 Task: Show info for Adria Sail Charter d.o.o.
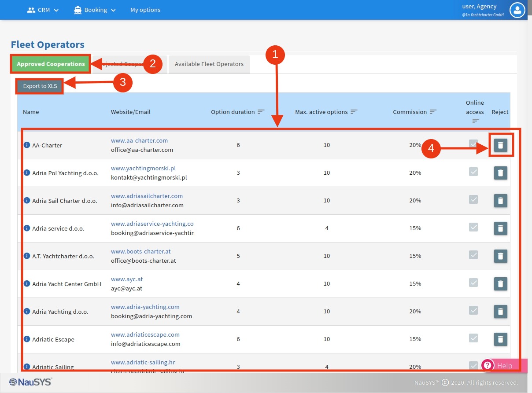[x=26, y=201]
